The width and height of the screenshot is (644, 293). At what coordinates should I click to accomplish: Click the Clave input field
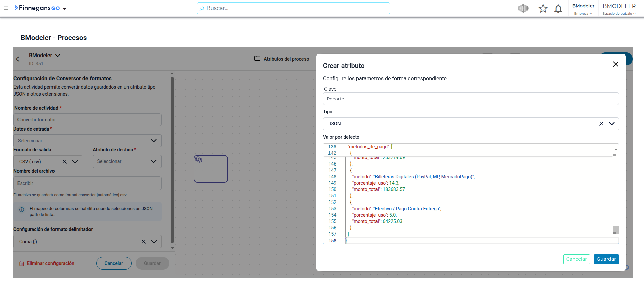[x=471, y=99]
